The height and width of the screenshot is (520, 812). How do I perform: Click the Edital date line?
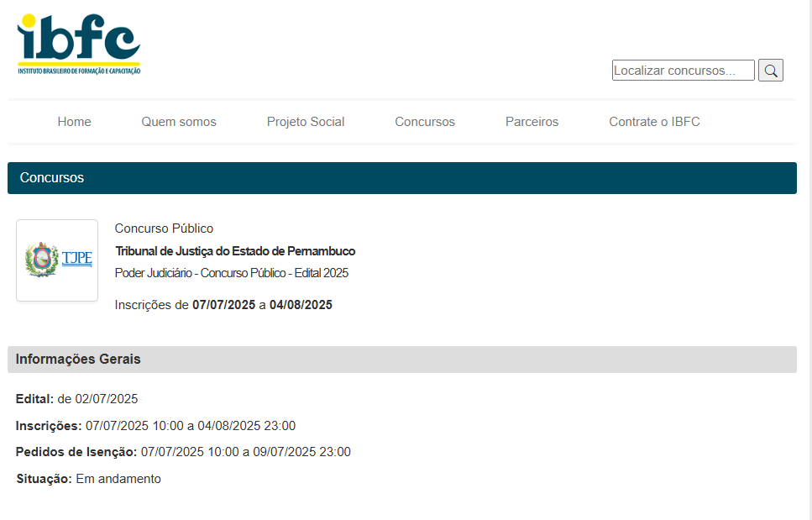[76, 399]
